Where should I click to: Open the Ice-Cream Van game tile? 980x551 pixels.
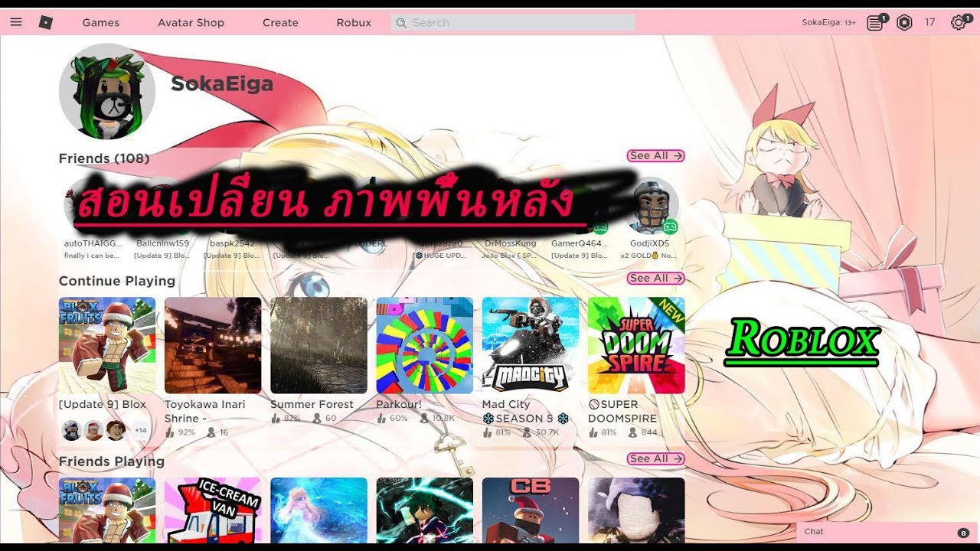213,510
